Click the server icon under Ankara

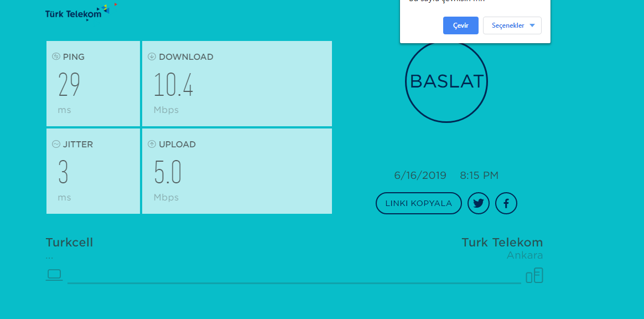tap(535, 275)
